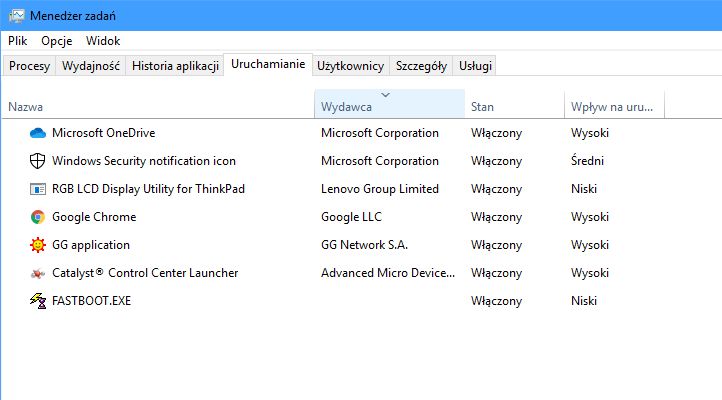The width and height of the screenshot is (722, 400).
Task: Sort by Wpływ na uru... column header
Action: click(615, 104)
